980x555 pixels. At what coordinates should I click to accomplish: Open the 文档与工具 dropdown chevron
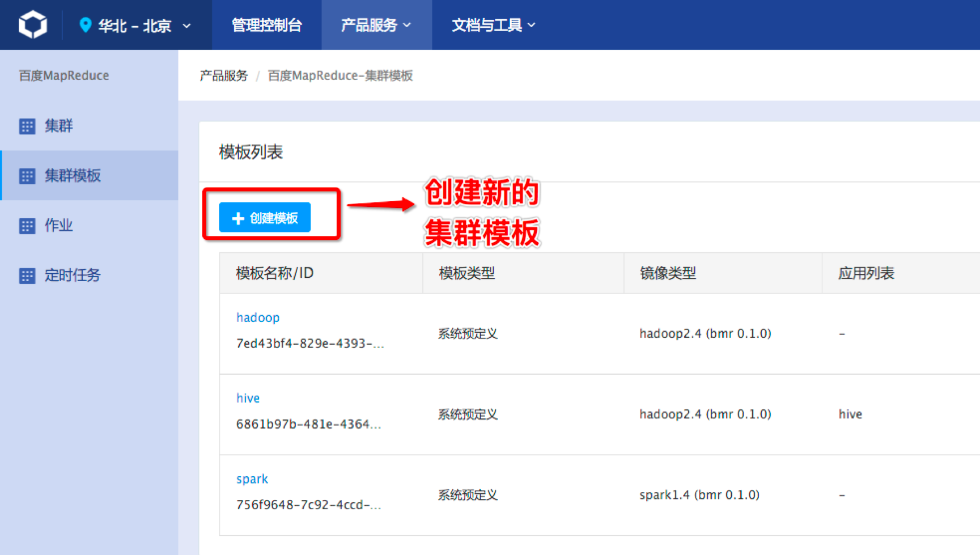(x=531, y=25)
